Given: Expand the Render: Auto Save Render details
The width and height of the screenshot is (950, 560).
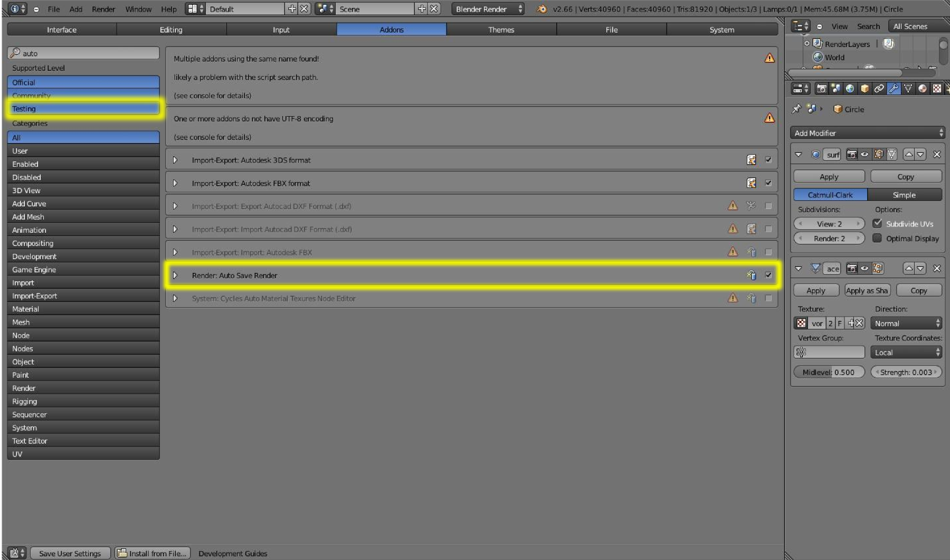Looking at the screenshot, I should pyautogui.click(x=175, y=275).
